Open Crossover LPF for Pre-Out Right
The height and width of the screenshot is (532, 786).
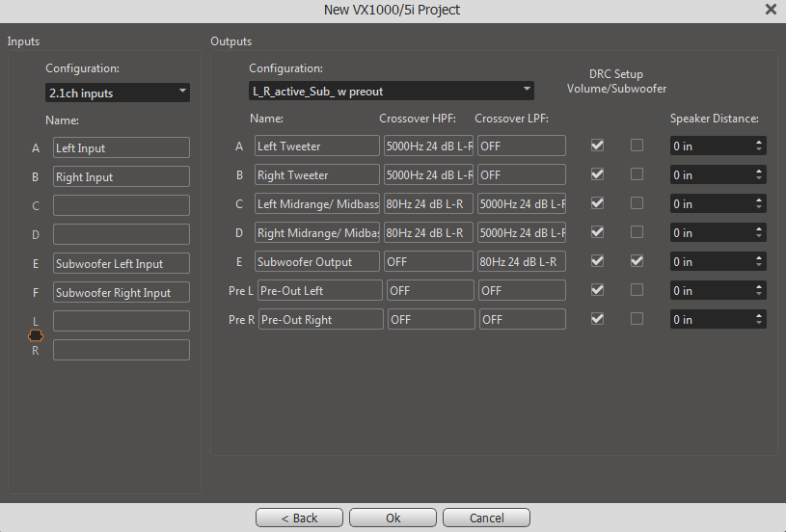point(523,320)
